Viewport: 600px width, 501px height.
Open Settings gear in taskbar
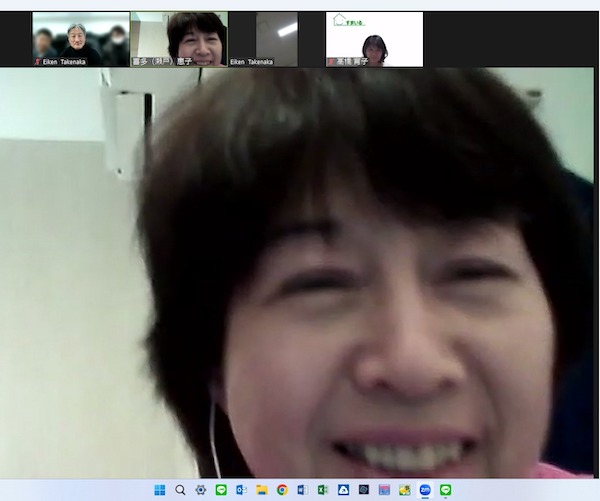click(201, 490)
